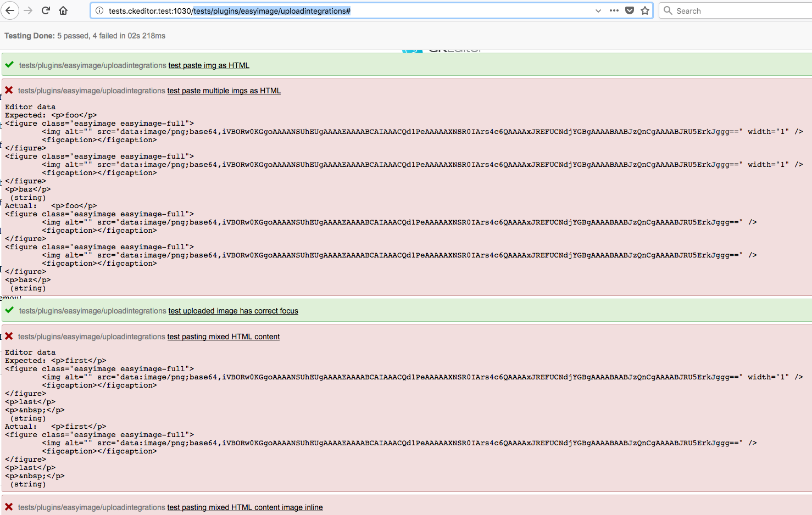Click the path text before 'test paste img as HTML'

(93, 65)
